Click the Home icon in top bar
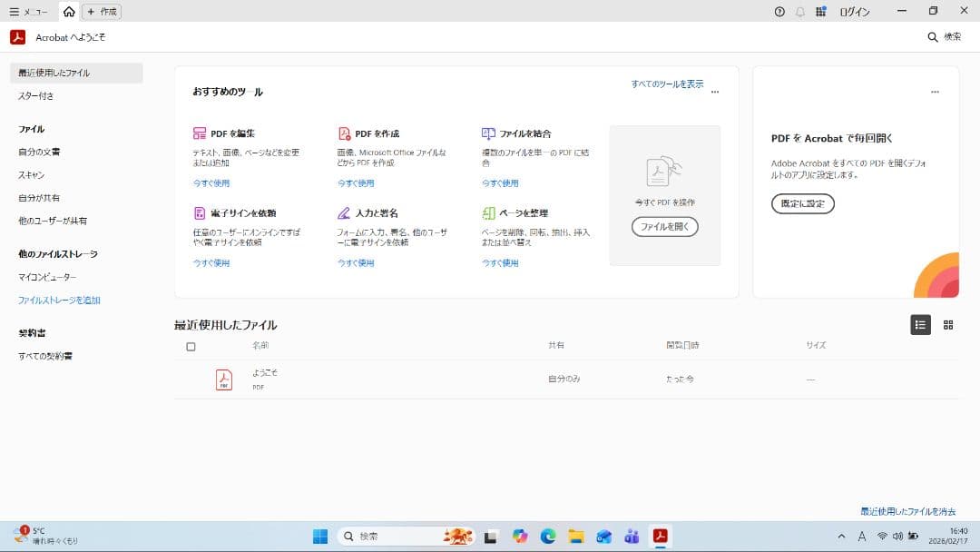 pos(69,12)
